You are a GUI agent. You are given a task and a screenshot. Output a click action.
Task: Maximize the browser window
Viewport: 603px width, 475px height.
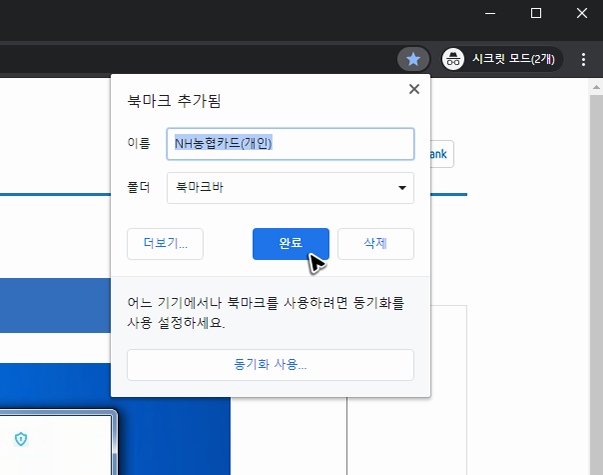click(536, 13)
